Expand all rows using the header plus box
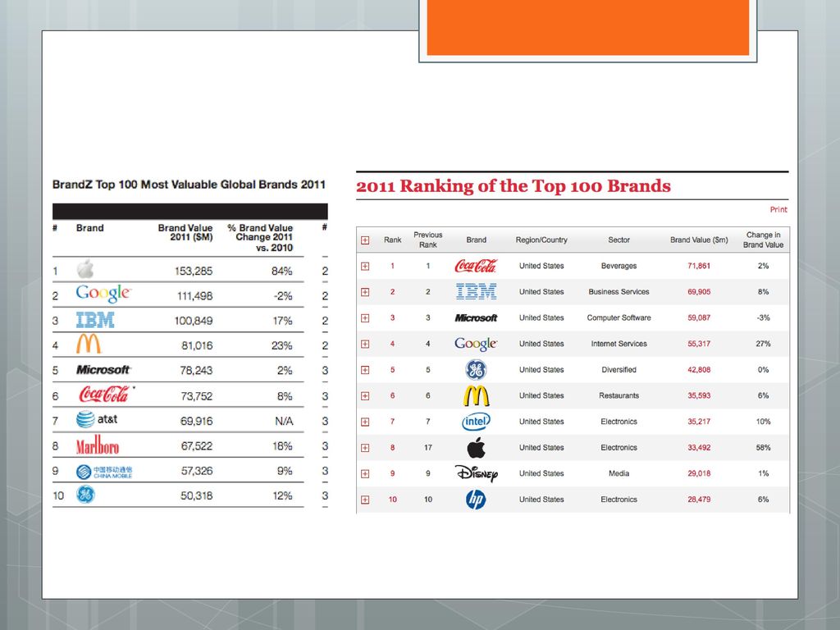 click(365, 240)
